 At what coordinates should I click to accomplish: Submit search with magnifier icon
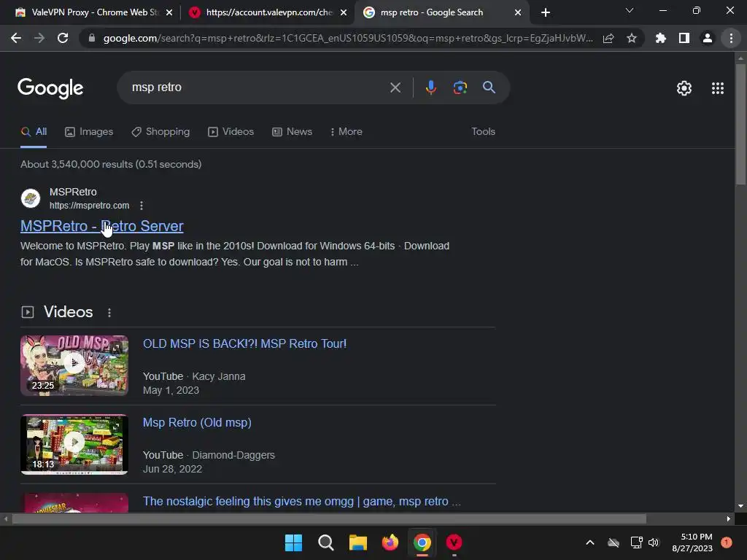click(489, 87)
